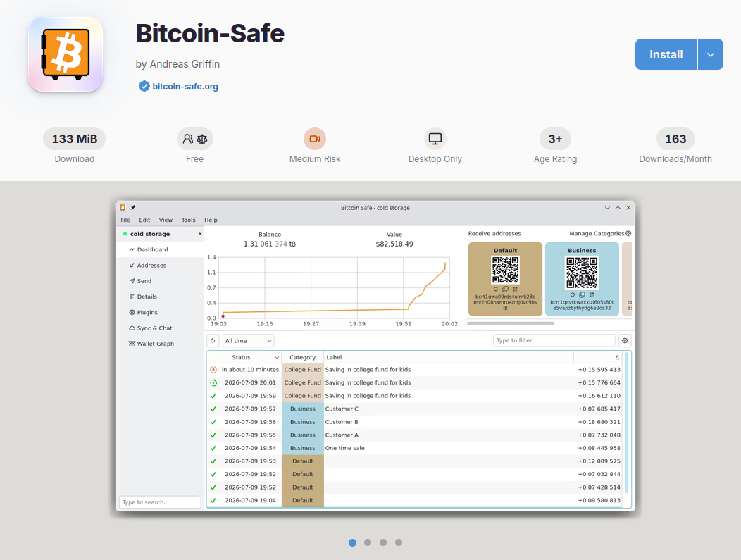Click the Dashboard chart icon in sidebar

pyautogui.click(x=132, y=249)
